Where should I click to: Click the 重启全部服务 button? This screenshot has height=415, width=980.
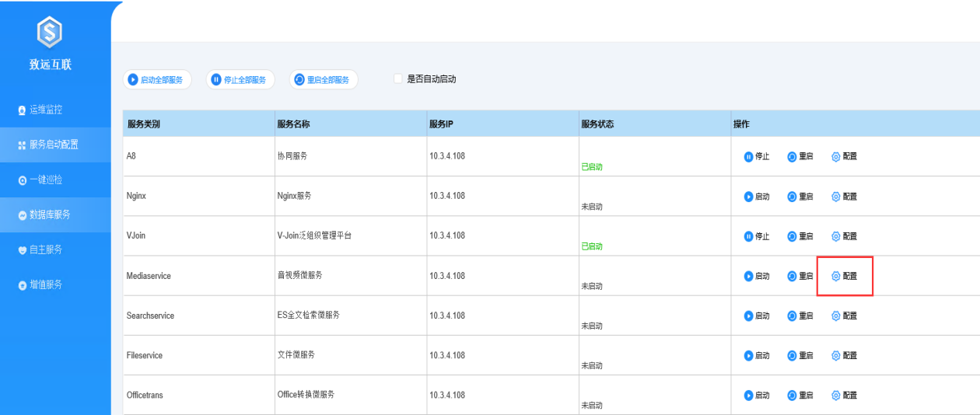[x=324, y=79]
